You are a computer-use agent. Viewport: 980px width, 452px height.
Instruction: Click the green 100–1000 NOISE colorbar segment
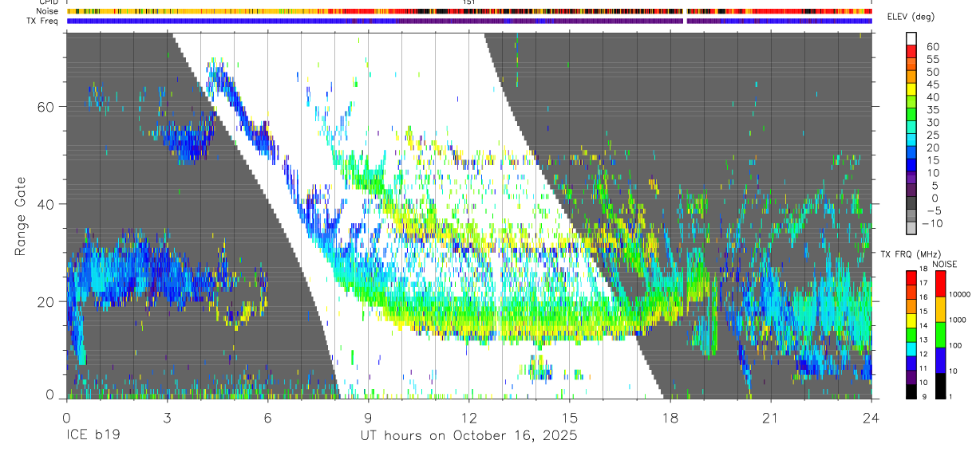(940, 334)
